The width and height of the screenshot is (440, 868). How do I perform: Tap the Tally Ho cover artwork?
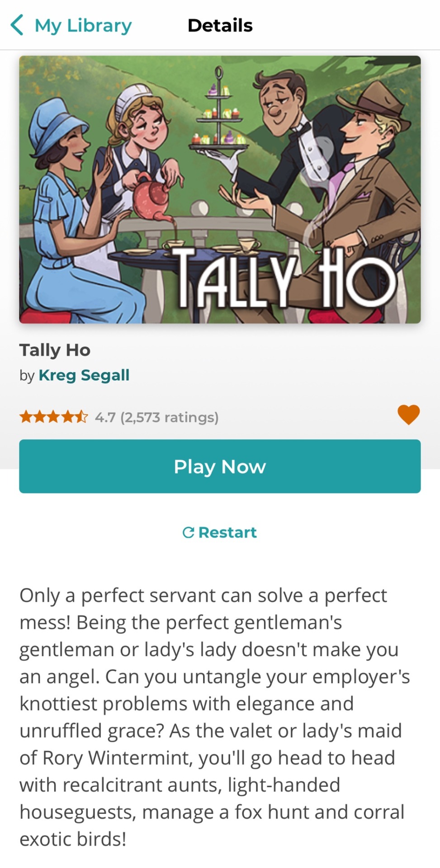point(220,189)
